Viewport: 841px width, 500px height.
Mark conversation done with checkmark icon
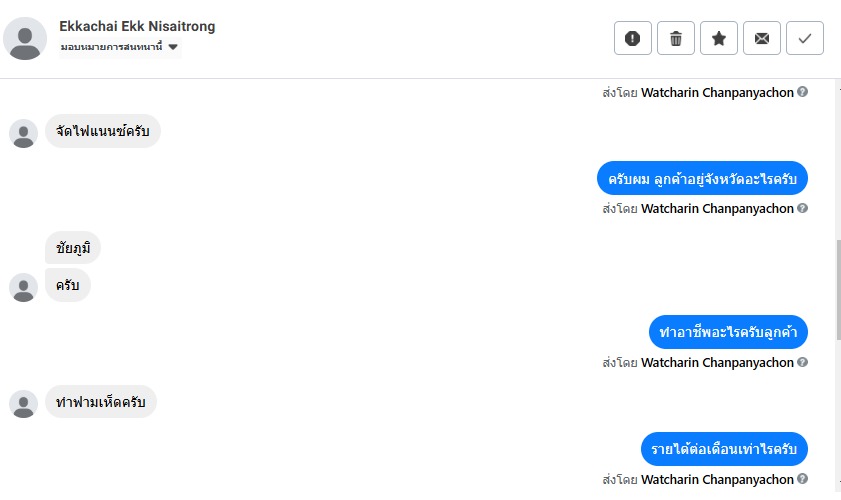(x=805, y=38)
